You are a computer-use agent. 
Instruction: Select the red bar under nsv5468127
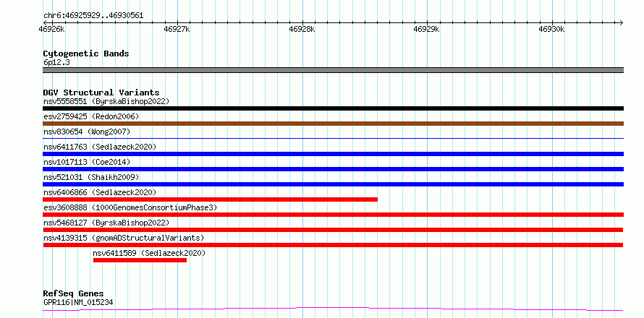coord(333,230)
